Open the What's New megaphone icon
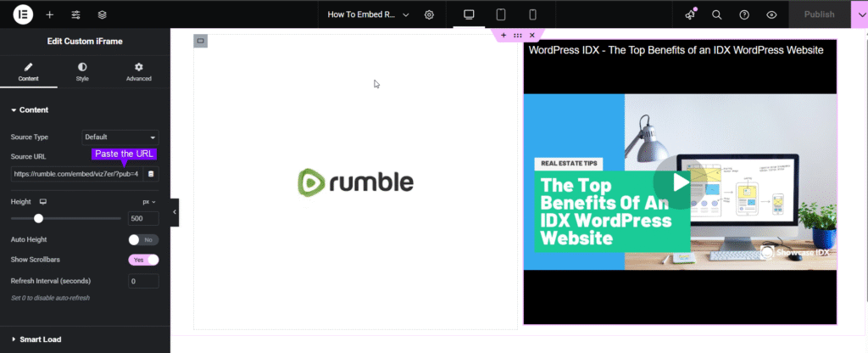 pyautogui.click(x=690, y=15)
